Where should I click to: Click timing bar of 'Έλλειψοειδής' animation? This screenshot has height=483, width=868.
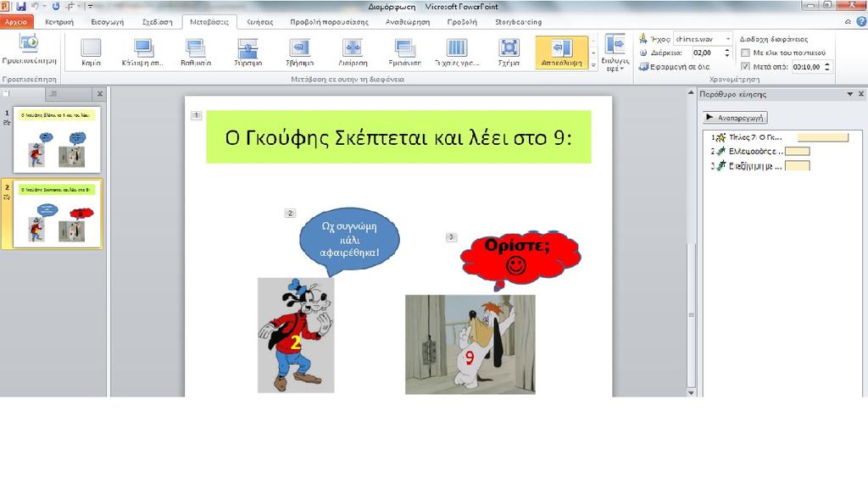click(x=797, y=151)
